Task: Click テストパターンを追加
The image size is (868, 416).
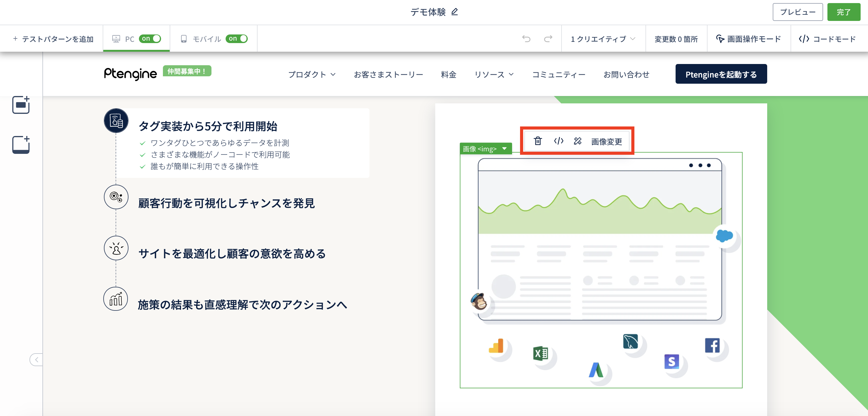Action: [53, 39]
